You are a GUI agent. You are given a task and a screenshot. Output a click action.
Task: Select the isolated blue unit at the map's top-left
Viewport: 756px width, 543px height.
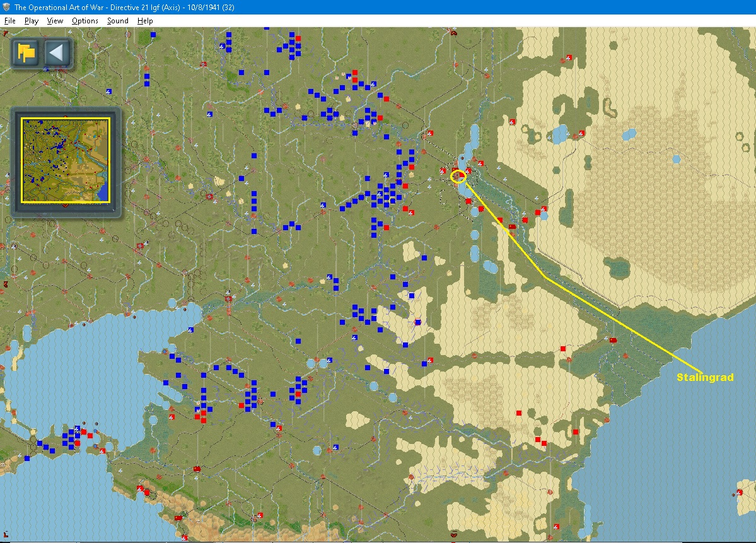[x=153, y=35]
